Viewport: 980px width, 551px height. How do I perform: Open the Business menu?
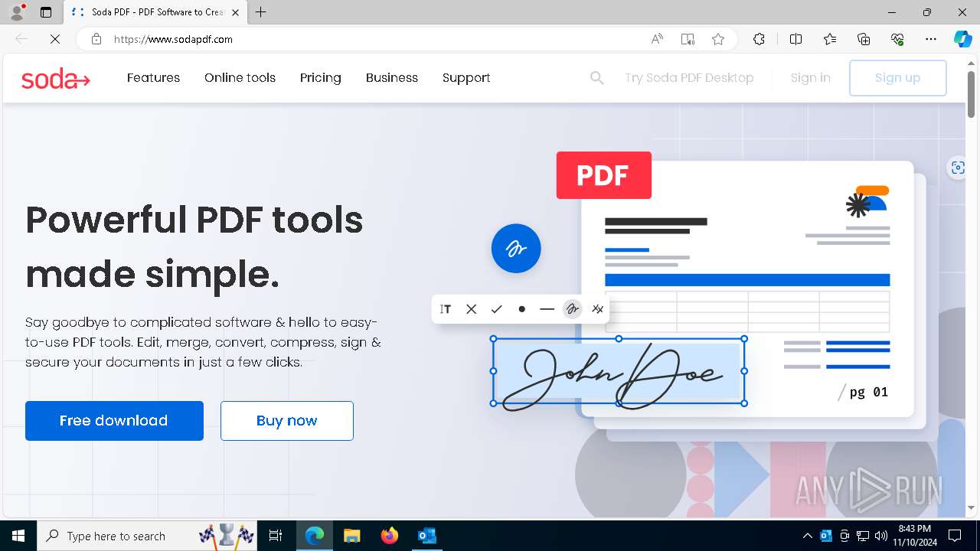pos(392,78)
